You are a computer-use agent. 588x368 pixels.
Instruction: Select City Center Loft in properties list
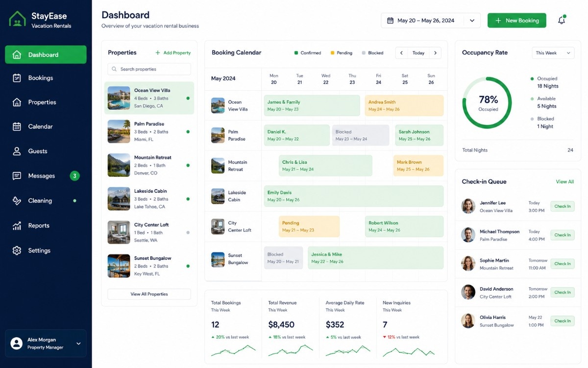149,232
